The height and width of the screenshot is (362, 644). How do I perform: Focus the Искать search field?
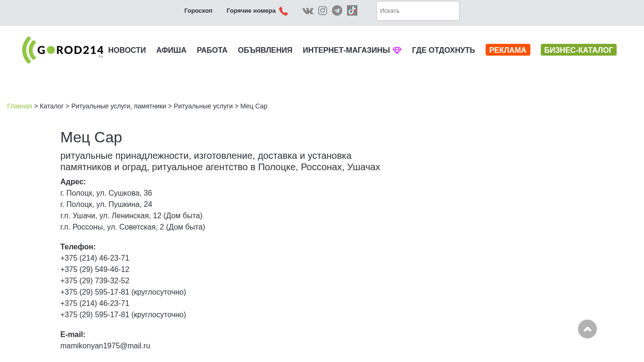(418, 11)
